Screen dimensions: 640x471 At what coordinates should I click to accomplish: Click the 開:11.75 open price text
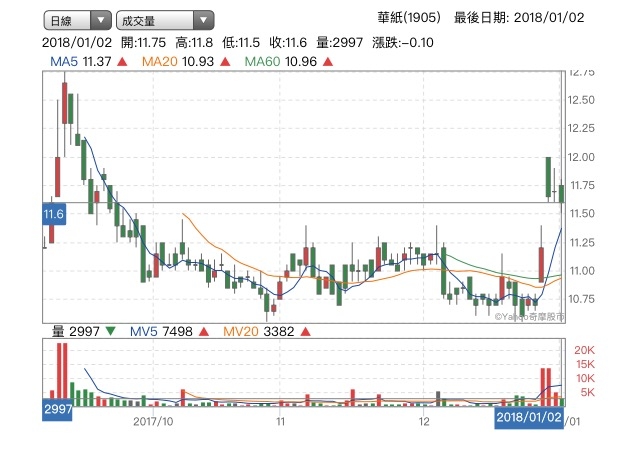pyautogui.click(x=143, y=42)
